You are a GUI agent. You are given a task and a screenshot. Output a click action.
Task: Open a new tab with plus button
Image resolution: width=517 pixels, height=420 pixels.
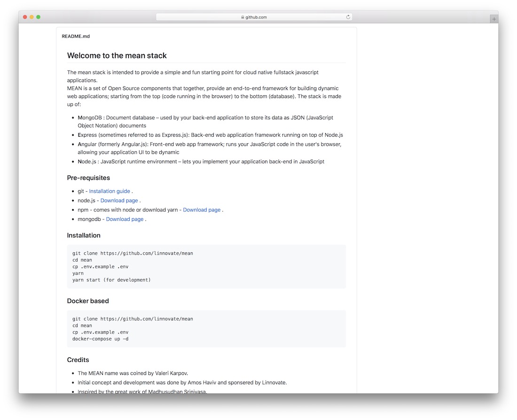[493, 19]
